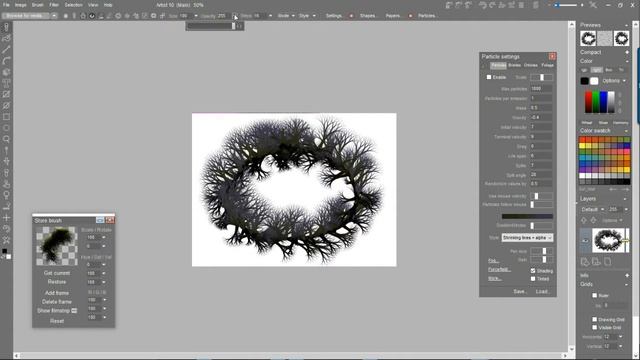Click the particle gradient color bar
The image size is (640, 360).
(527, 216)
